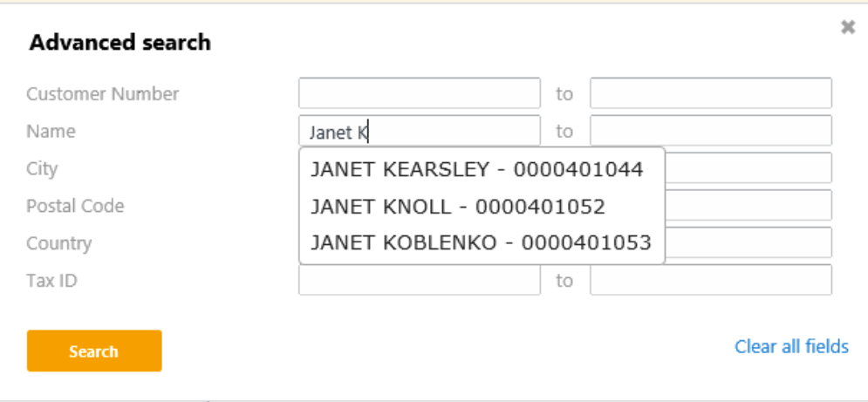Click the Clear all fields link
This screenshot has width=868, height=402.
coord(791,347)
